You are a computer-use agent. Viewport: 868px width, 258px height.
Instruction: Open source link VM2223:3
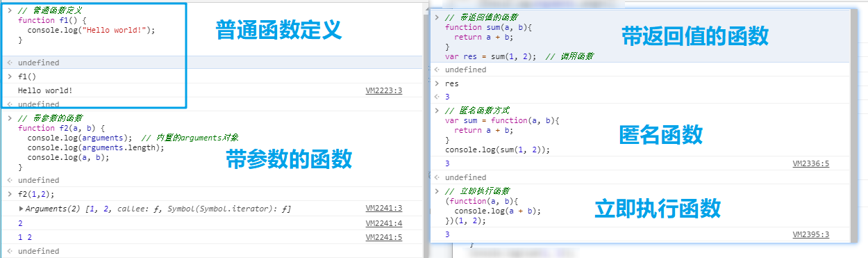tap(384, 90)
